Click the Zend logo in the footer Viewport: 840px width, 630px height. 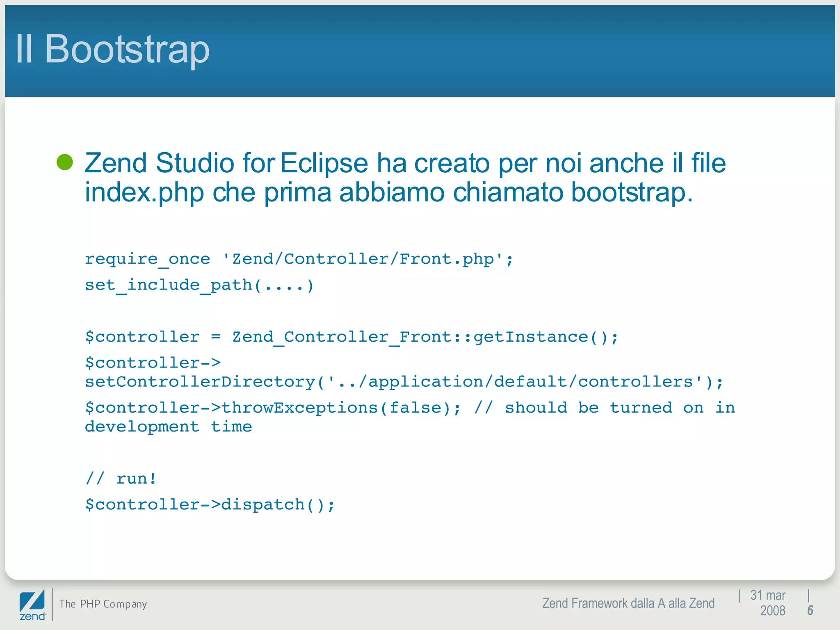click(32, 605)
